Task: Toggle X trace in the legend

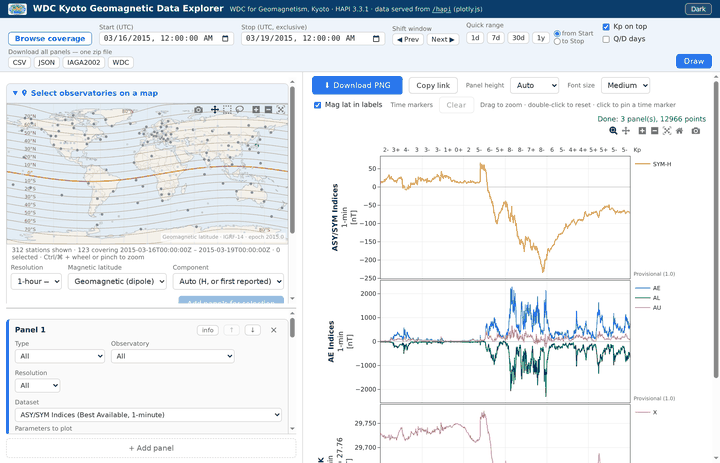Action: pyautogui.click(x=646, y=412)
